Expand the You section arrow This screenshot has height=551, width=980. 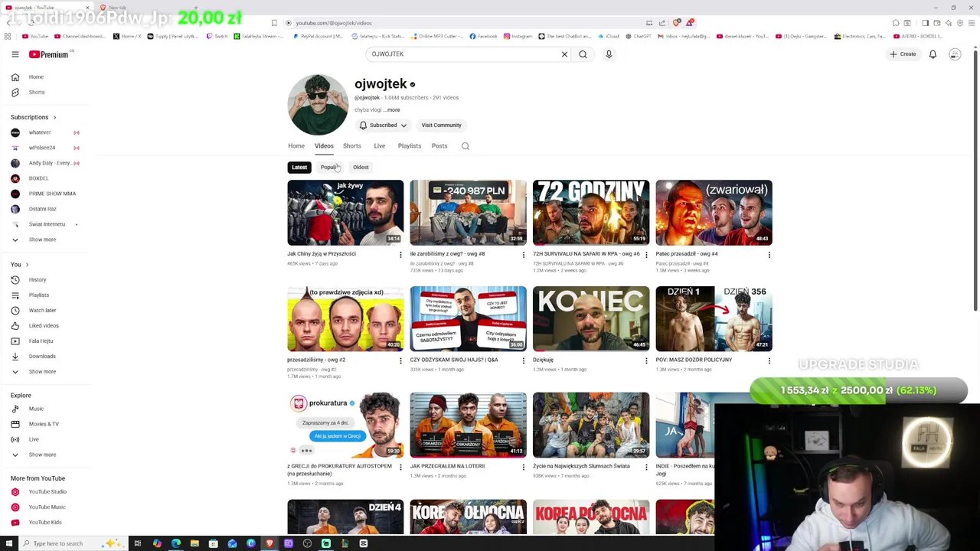27,265
